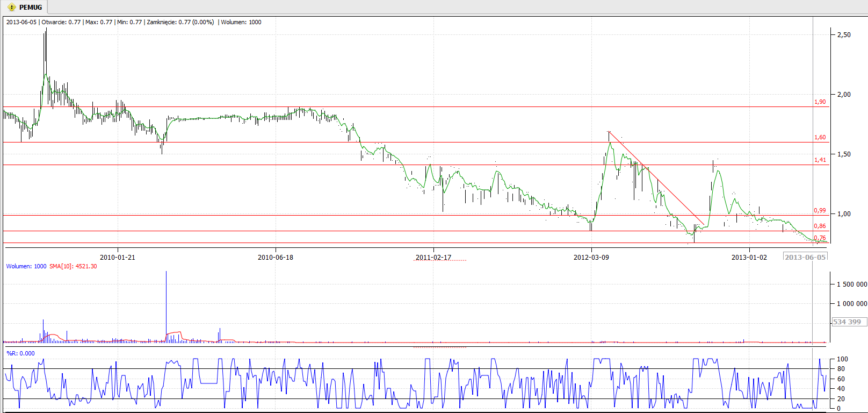Image resolution: width=868 pixels, height=413 pixels.
Task: Click the 2013-01-02 date axis label
Action: [x=749, y=257]
